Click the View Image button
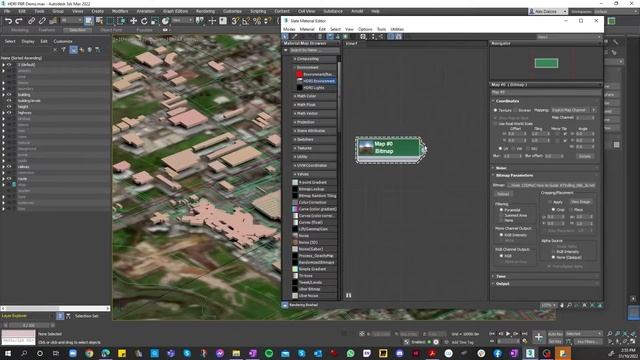Viewport: 640px width, 360px height. (x=580, y=202)
